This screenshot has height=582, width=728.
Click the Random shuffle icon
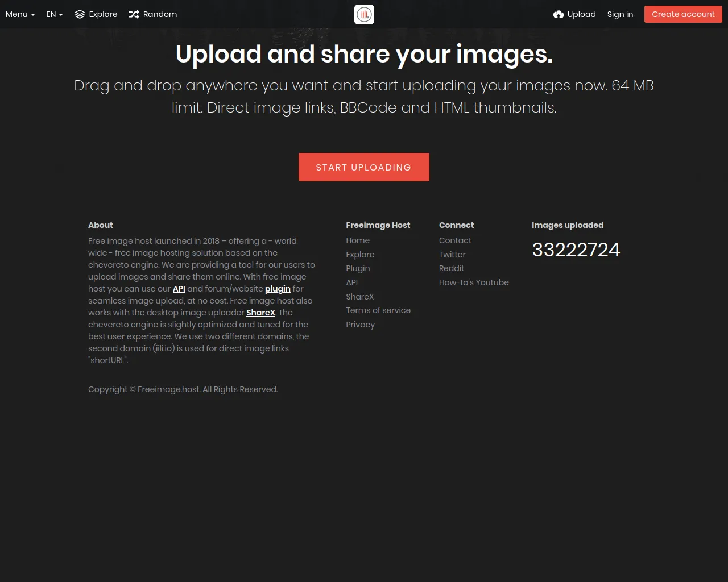click(x=134, y=14)
